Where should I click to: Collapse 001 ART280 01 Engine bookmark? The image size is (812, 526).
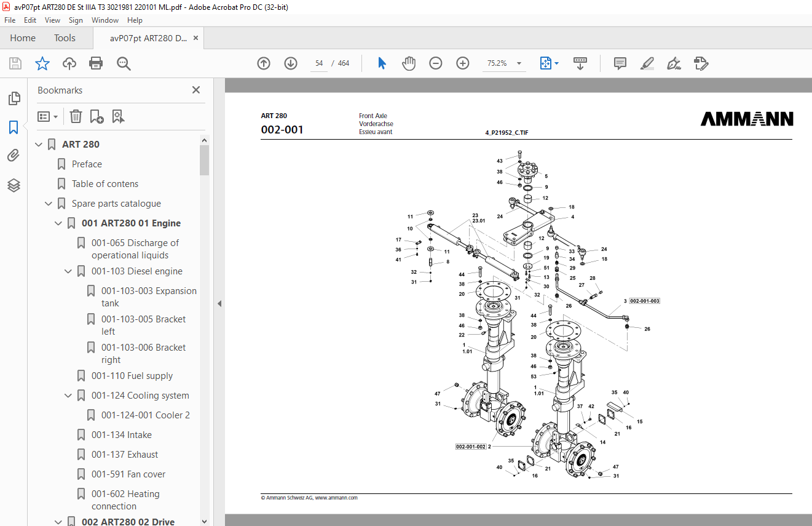58,223
